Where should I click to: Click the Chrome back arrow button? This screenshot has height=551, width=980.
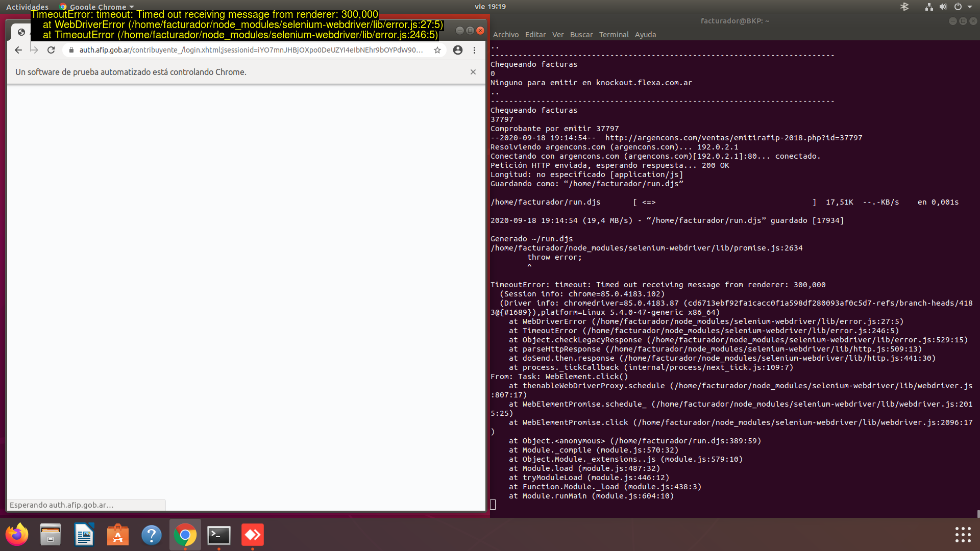coord(18,50)
